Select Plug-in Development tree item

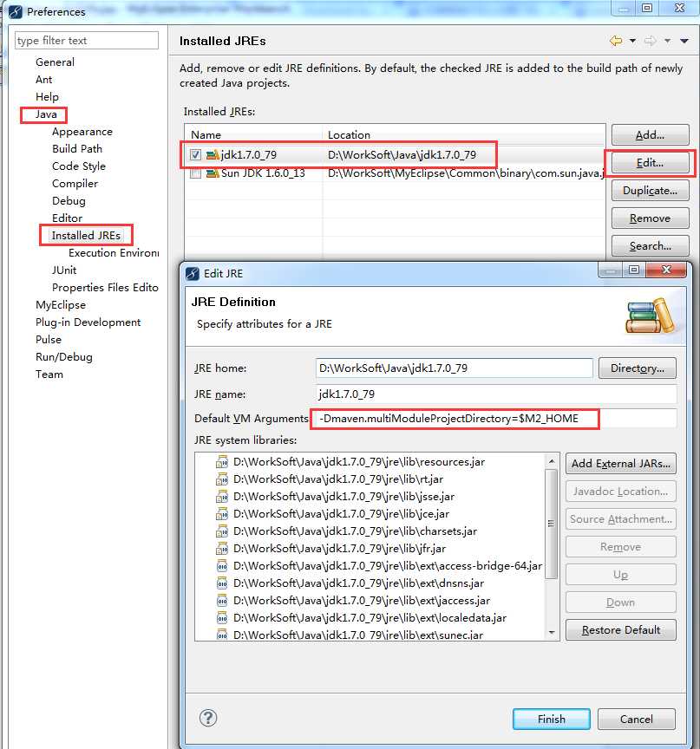tap(88, 322)
